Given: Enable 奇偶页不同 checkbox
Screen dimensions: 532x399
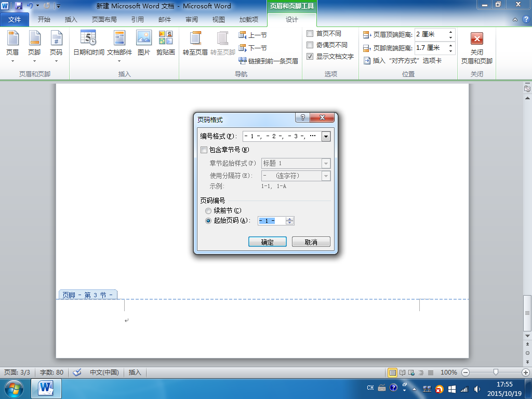Looking at the screenshot, I should (x=310, y=45).
